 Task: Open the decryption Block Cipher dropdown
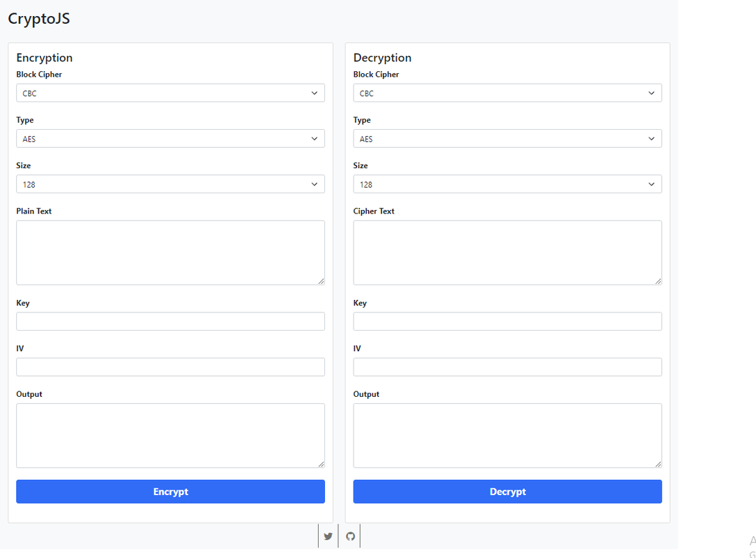tap(507, 93)
